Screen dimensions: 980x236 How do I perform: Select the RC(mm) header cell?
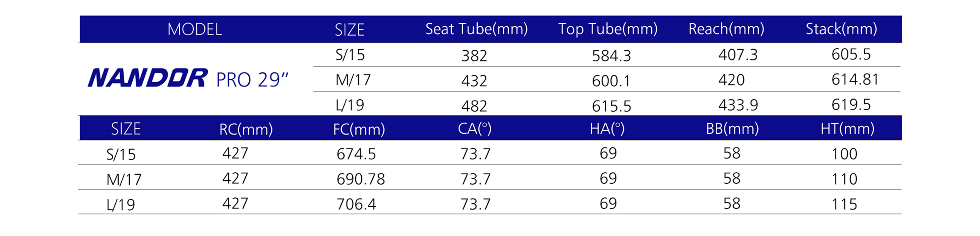[246, 129]
